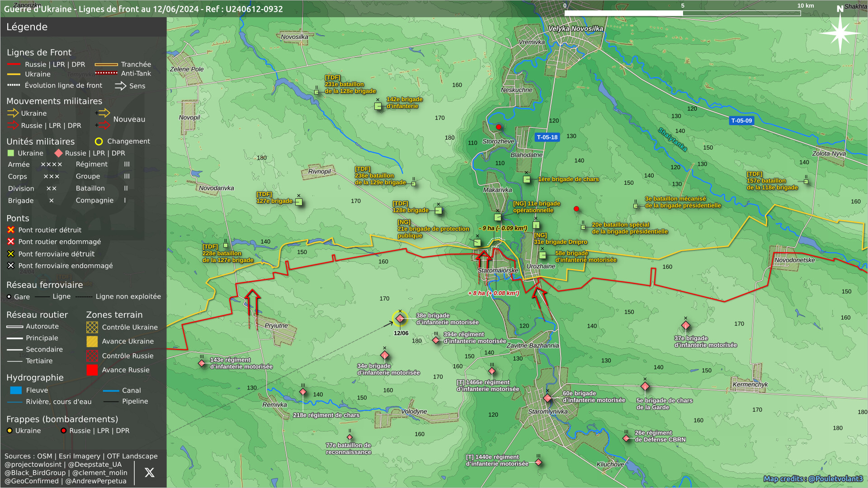Click the 10 km scale bar
Screen dimensions: 868x488
coord(682,13)
